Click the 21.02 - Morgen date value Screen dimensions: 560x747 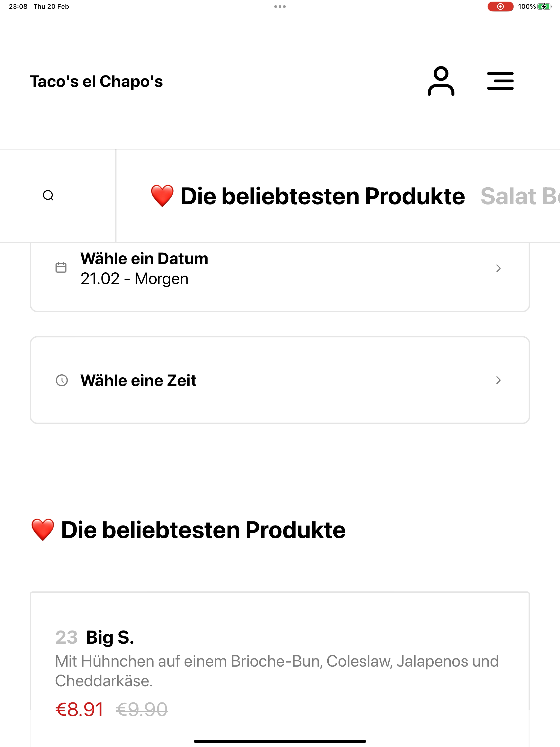[x=134, y=279]
